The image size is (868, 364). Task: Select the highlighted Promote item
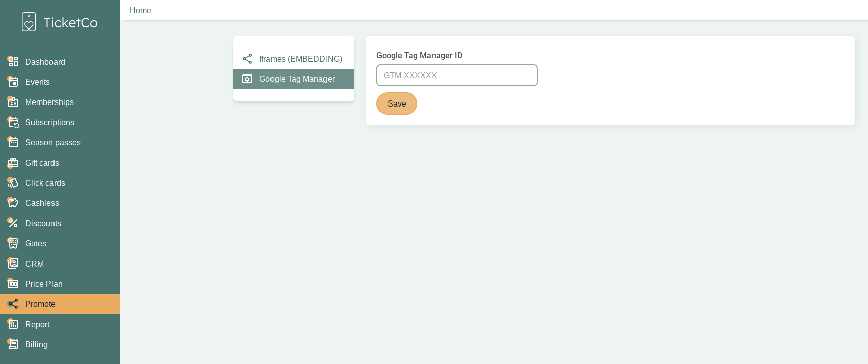60,304
